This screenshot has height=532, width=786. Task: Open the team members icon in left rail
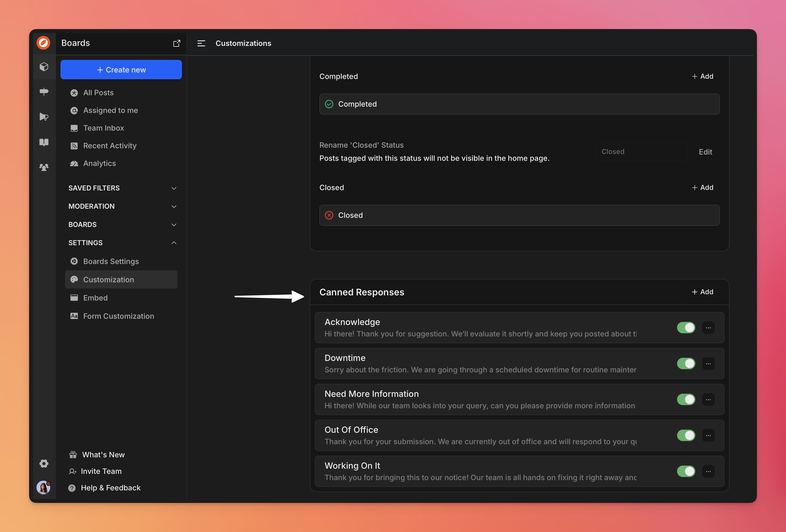(44, 167)
